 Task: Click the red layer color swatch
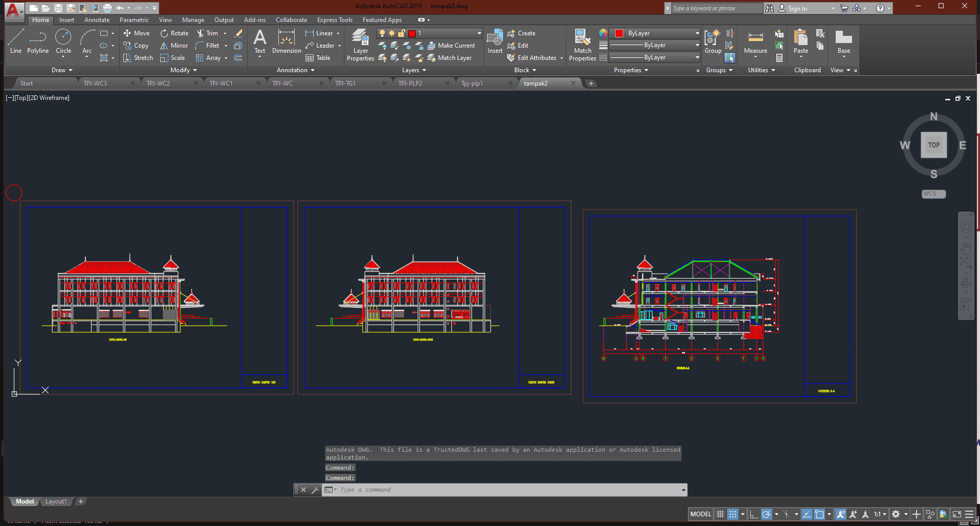click(x=412, y=33)
